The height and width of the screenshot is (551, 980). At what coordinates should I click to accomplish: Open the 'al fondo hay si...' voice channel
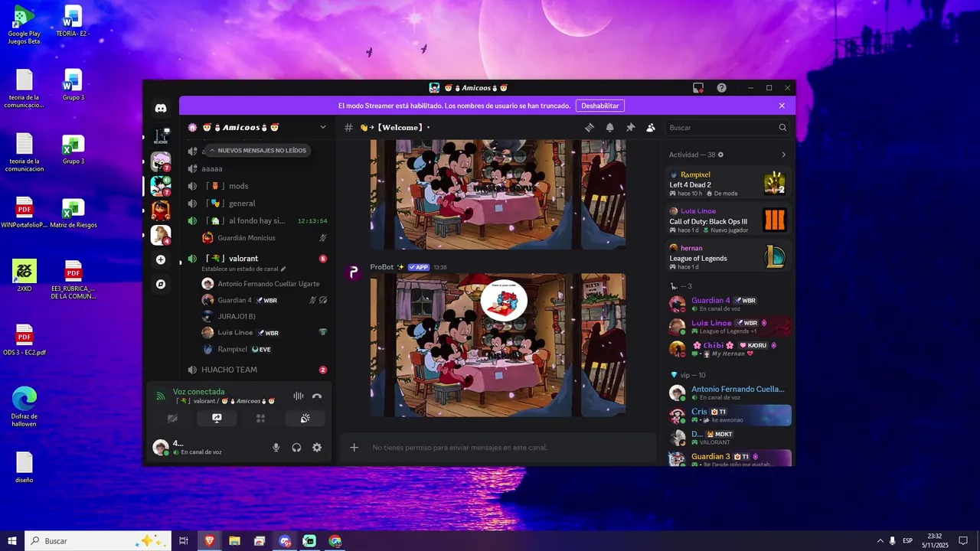click(257, 220)
